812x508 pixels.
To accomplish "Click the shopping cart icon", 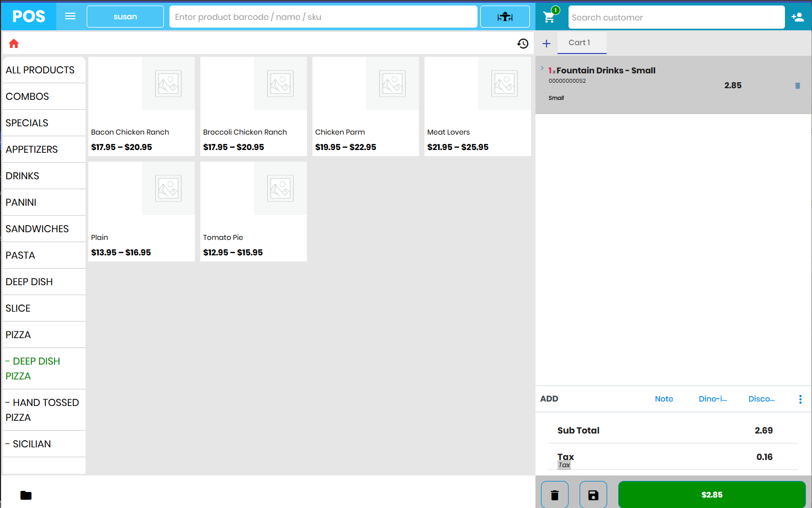I will [x=549, y=17].
